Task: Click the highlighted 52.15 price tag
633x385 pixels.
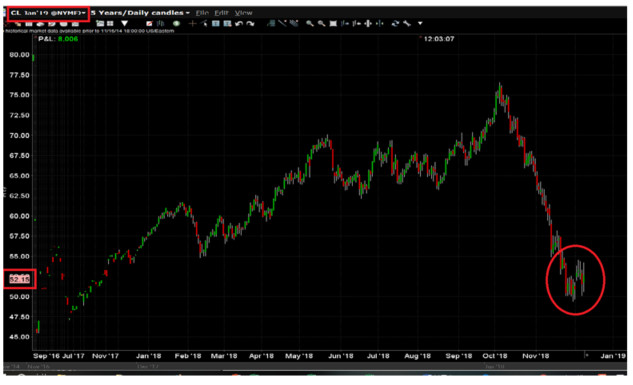Action: click(19, 279)
